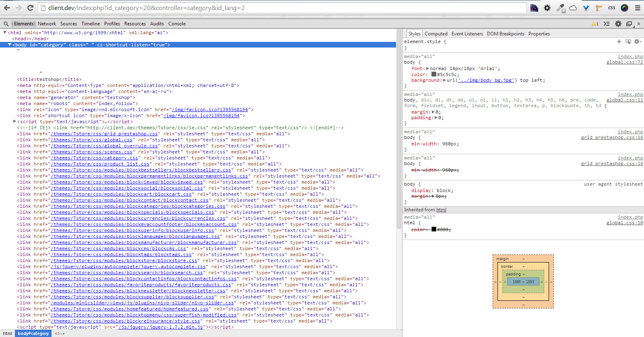The height and width of the screenshot is (337, 644).
Task: Open the global.css:72 source link
Action: [x=624, y=62]
